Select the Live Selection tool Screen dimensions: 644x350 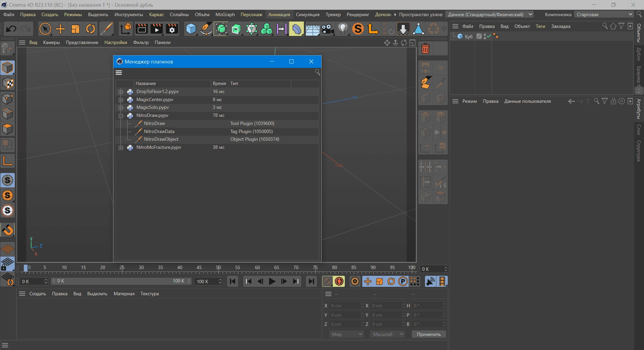(x=45, y=29)
